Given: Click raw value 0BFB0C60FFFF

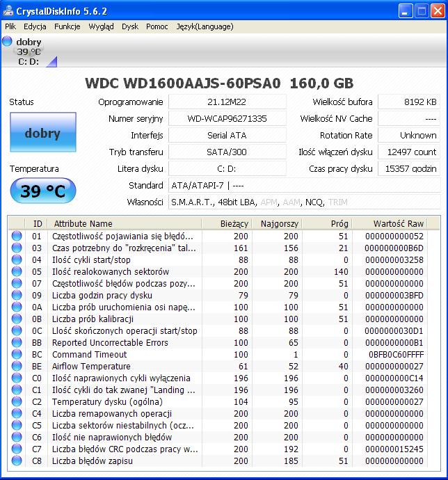Looking at the screenshot, I should tap(396, 354).
